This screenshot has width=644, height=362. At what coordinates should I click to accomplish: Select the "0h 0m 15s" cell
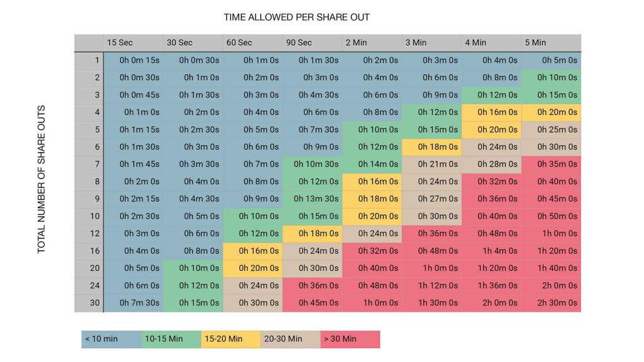pyautogui.click(x=133, y=60)
